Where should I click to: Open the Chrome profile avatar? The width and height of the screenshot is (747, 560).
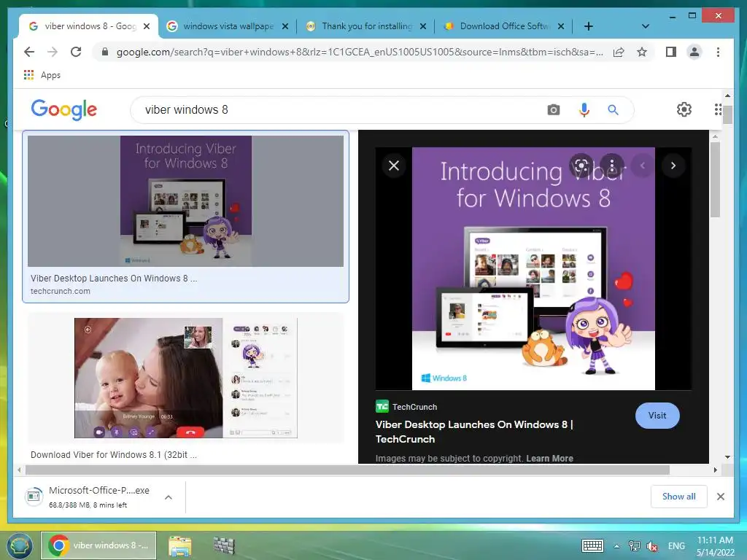(694, 52)
